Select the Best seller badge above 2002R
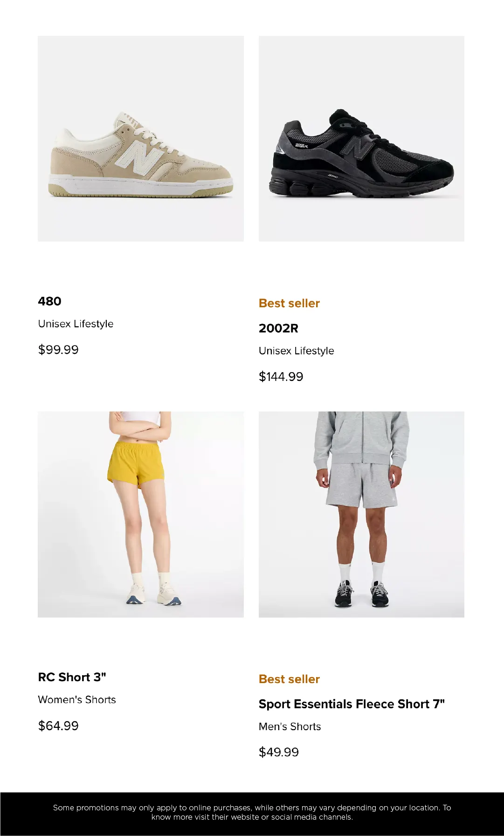The height and width of the screenshot is (836, 504). click(x=289, y=303)
